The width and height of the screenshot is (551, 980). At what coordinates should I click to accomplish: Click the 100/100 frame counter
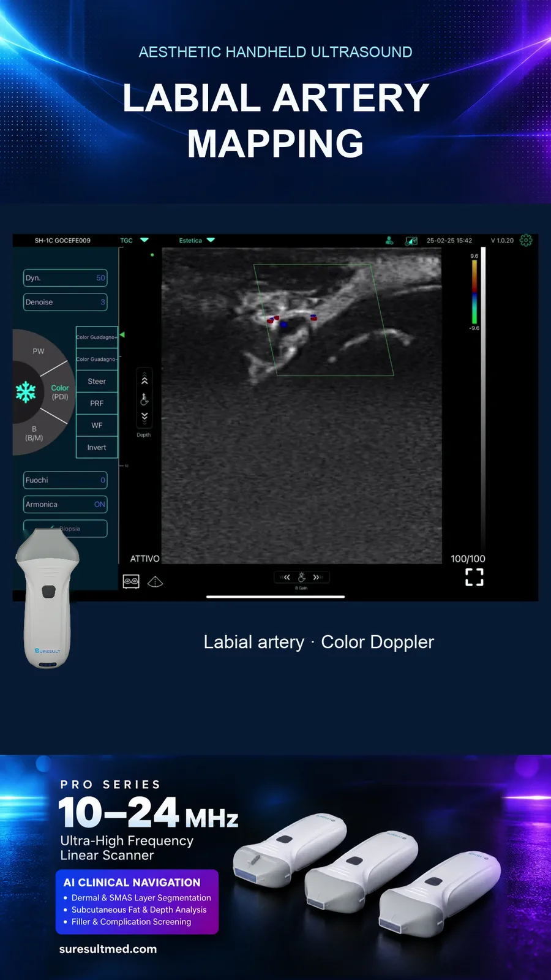468,559
